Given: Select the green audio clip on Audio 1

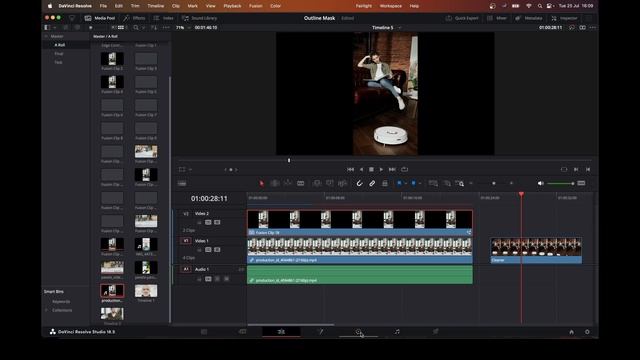Looking at the screenshot, I should click(x=360, y=275).
